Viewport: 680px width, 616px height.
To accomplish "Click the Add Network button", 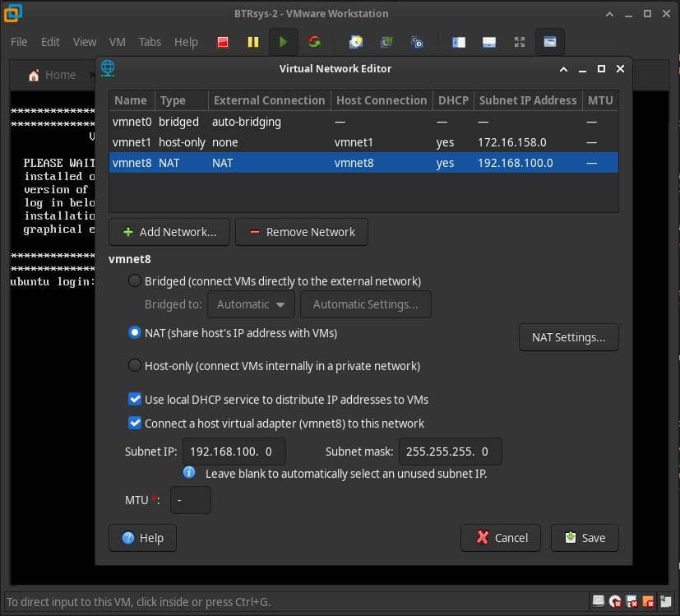I will tap(169, 232).
